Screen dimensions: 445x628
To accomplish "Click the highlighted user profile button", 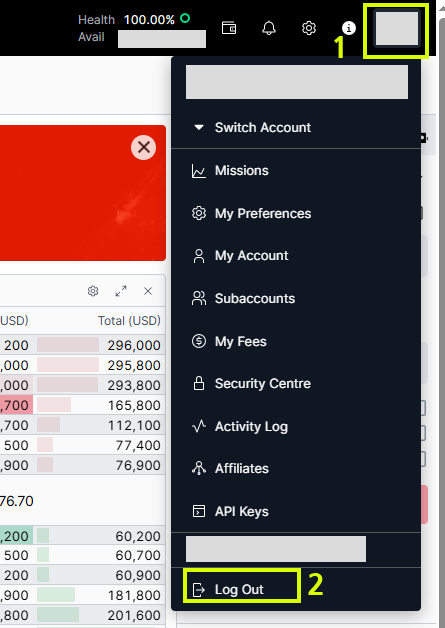I will pos(397,29).
